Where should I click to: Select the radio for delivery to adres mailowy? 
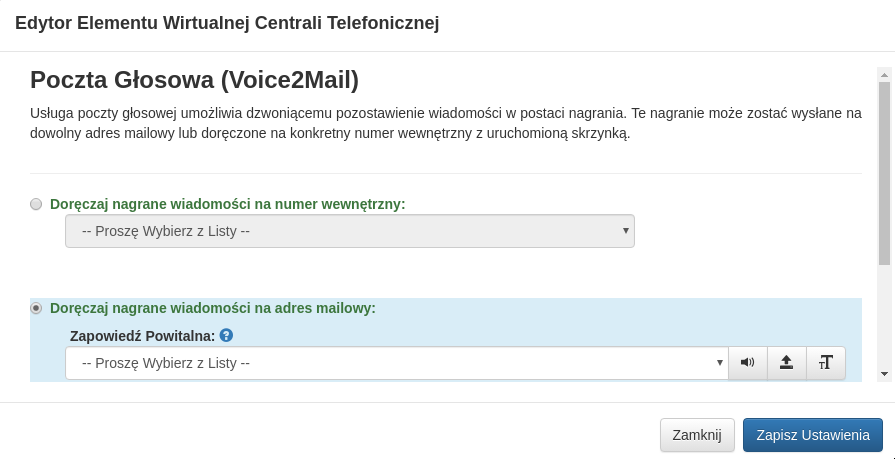pyautogui.click(x=36, y=308)
